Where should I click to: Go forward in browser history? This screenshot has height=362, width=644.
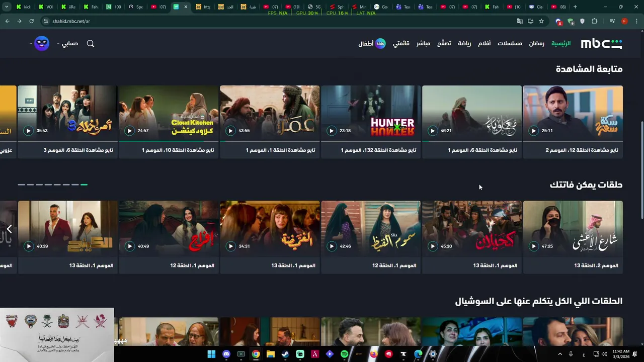[19, 21]
